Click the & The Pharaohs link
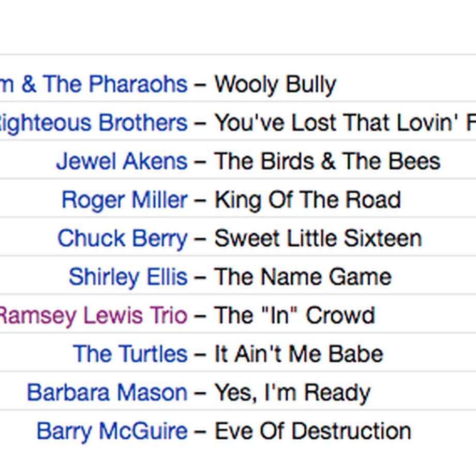The image size is (476, 476). click(x=93, y=84)
